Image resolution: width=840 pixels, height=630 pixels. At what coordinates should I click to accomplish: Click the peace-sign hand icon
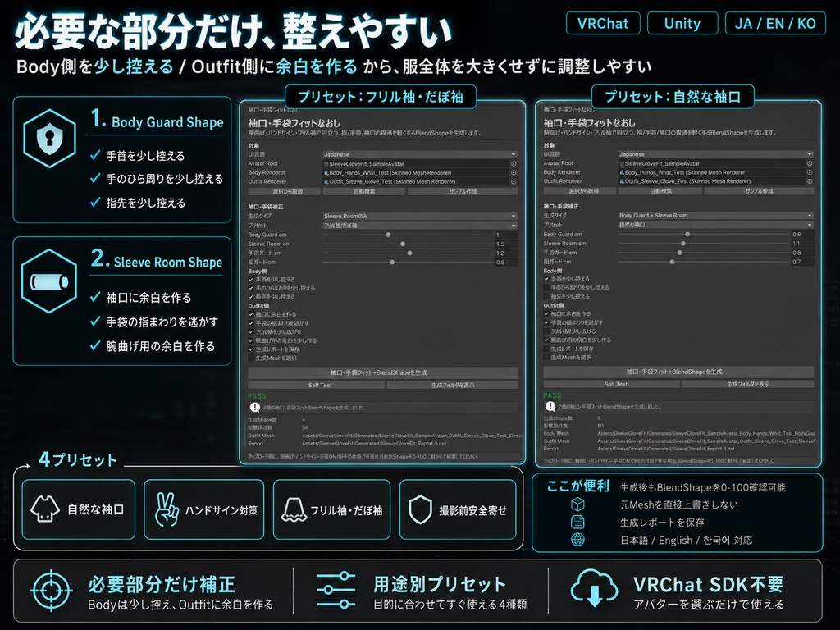point(167,509)
